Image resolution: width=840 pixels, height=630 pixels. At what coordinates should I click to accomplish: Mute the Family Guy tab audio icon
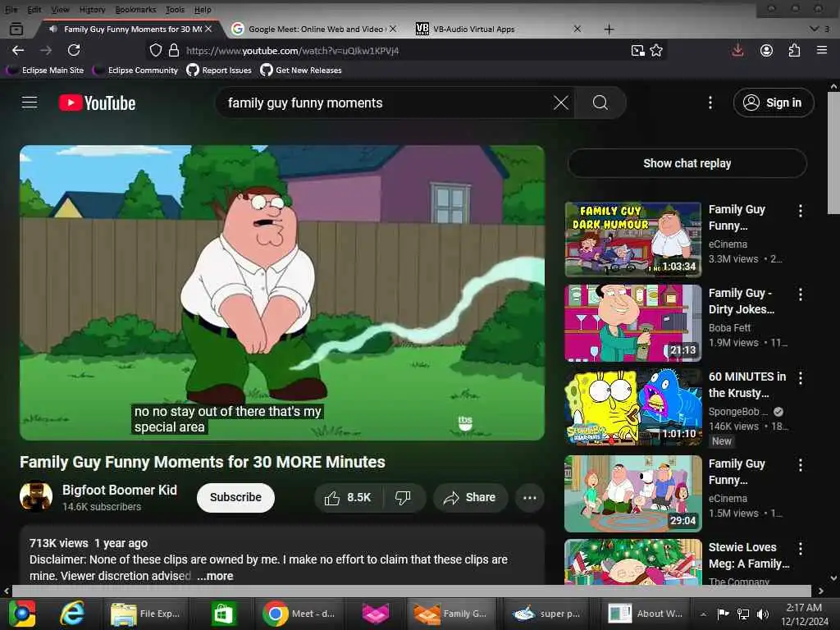(x=53, y=29)
